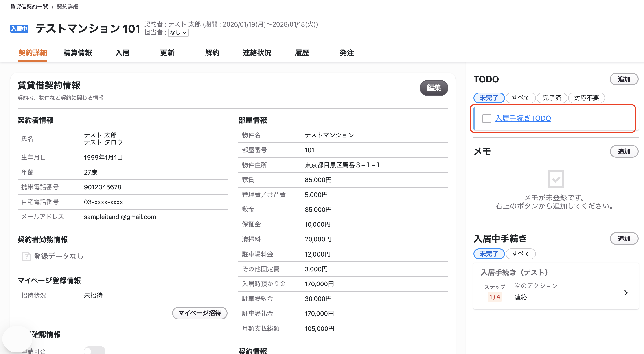
Task: Select the 対応不要 TODO filter
Action: click(586, 98)
